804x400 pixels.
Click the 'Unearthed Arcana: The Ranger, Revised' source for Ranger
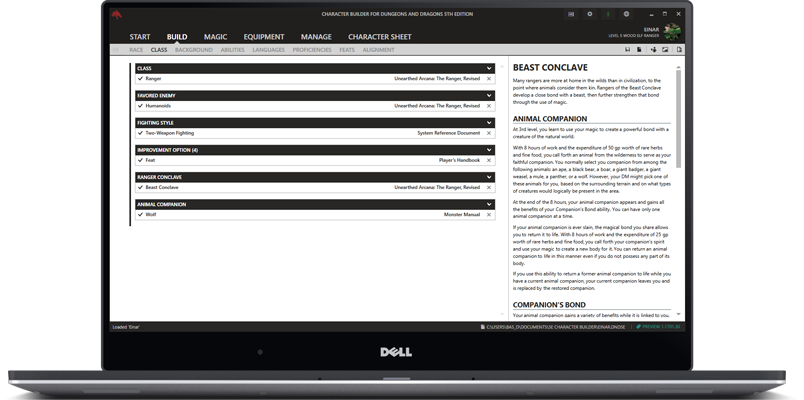[437, 79]
